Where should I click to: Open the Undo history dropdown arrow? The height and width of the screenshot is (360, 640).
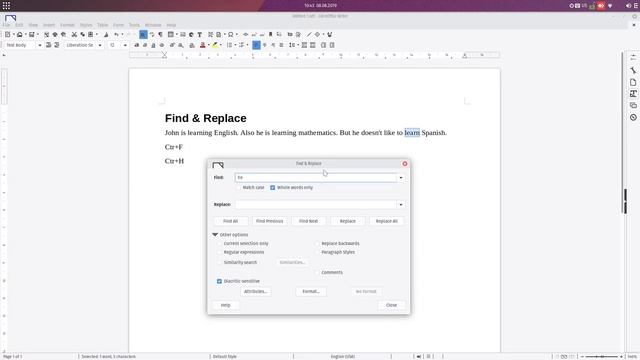tap(122, 35)
